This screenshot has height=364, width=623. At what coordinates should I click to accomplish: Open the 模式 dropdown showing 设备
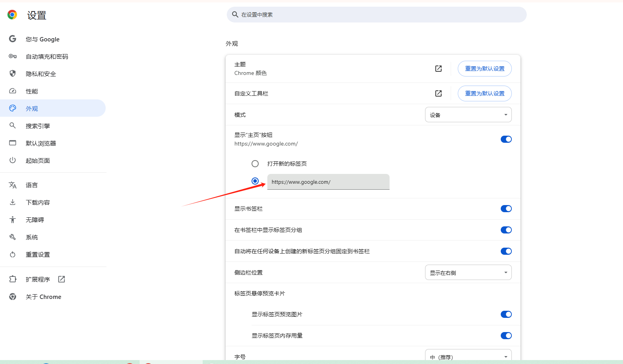pyautogui.click(x=468, y=115)
